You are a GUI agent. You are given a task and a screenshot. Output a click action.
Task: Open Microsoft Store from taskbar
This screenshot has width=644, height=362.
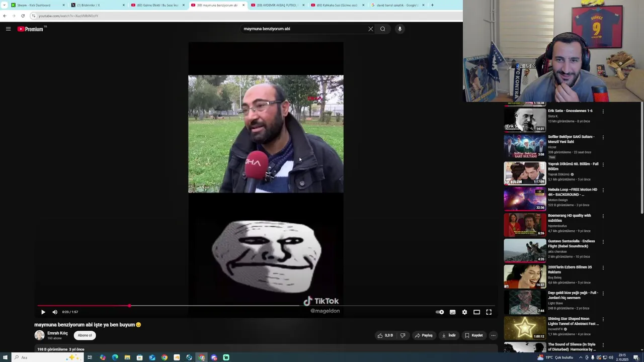click(x=139, y=357)
